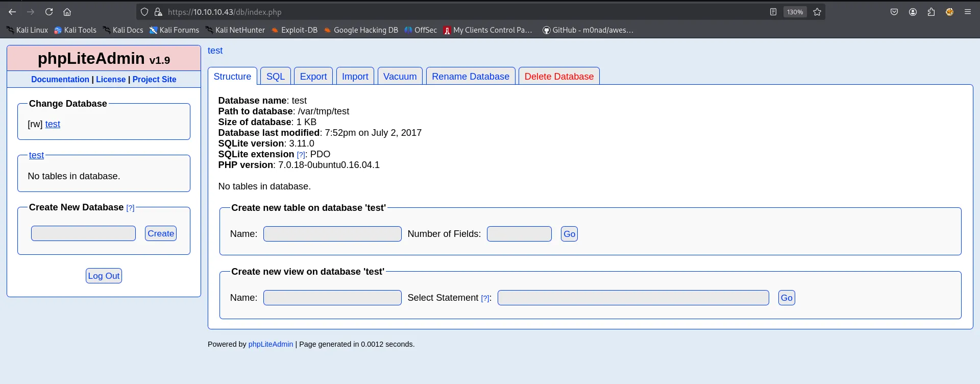Image resolution: width=980 pixels, height=384 pixels.
Task: Click the orange extension icon in toolbar
Action: 949,12
